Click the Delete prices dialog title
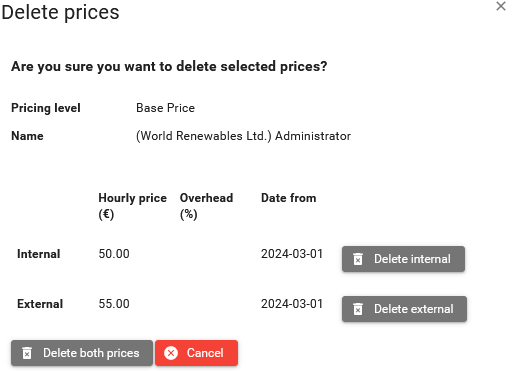513x371 pixels. click(x=60, y=12)
